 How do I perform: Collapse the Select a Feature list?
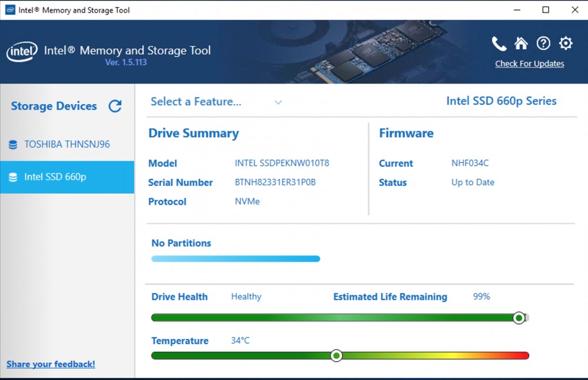point(278,102)
